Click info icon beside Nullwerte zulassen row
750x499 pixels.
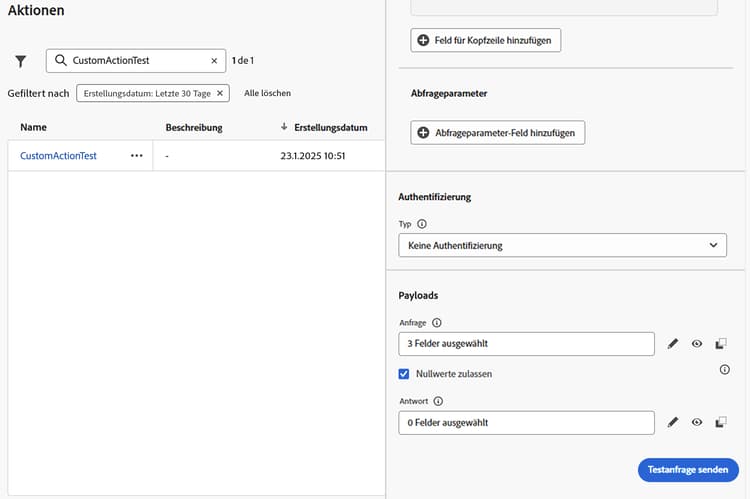[724, 370]
